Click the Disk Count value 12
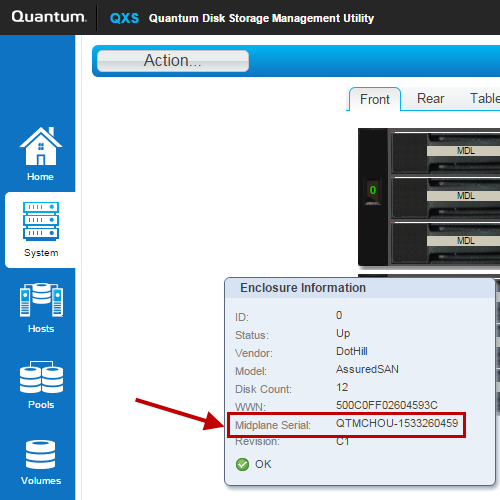Image resolution: width=500 pixels, height=500 pixels. [x=342, y=387]
